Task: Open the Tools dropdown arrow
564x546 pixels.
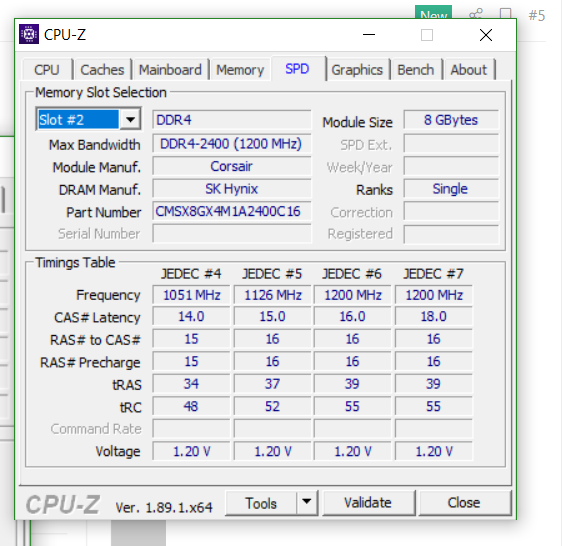Action: [307, 501]
